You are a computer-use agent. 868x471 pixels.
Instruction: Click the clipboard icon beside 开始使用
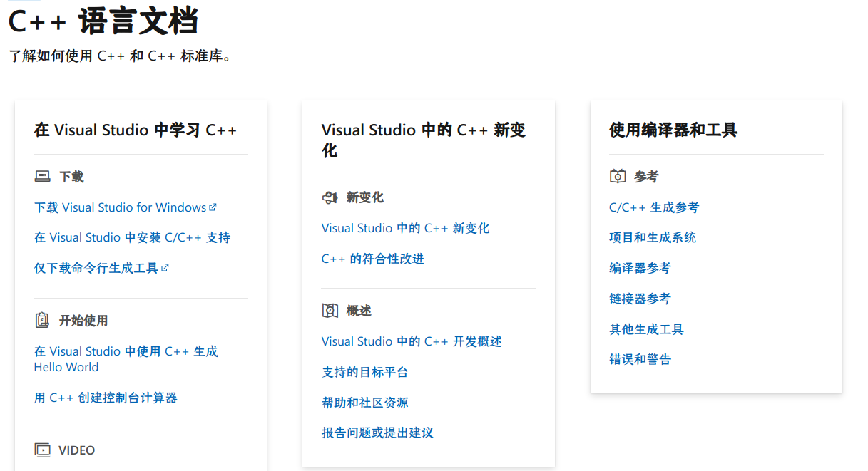coord(42,320)
